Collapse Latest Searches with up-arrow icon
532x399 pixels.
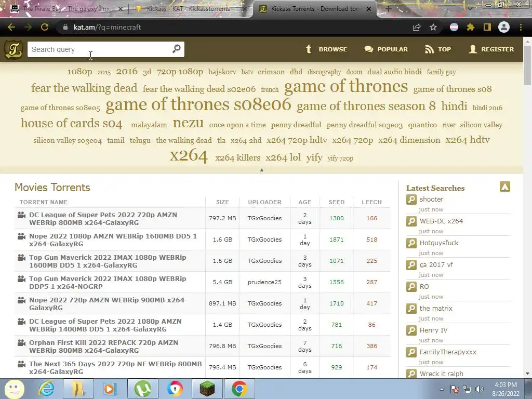505,187
